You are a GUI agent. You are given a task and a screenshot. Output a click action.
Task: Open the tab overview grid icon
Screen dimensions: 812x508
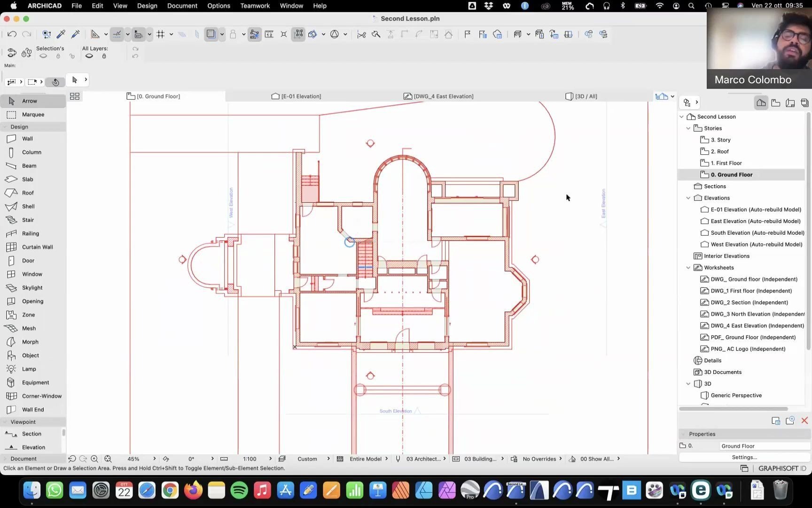[x=75, y=96]
